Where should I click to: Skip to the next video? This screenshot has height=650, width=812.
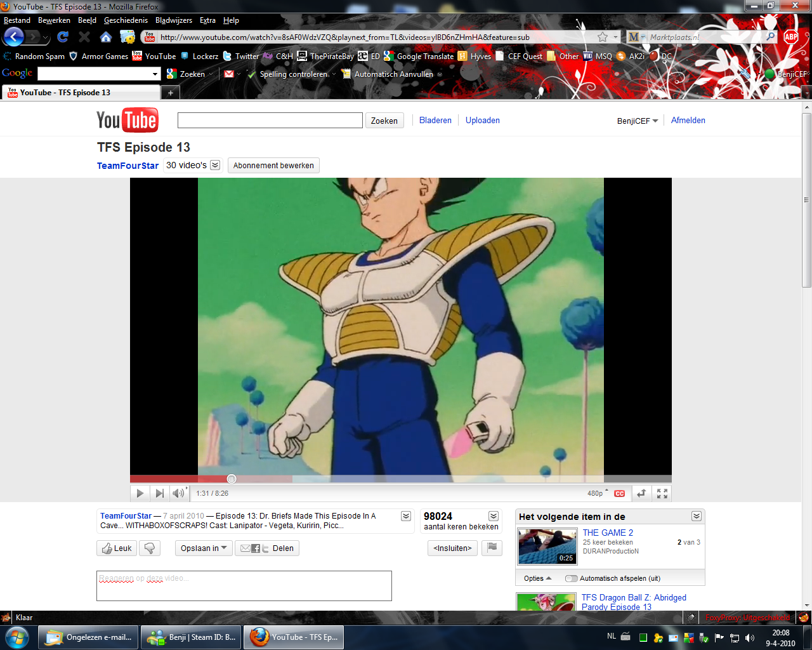[x=159, y=493]
